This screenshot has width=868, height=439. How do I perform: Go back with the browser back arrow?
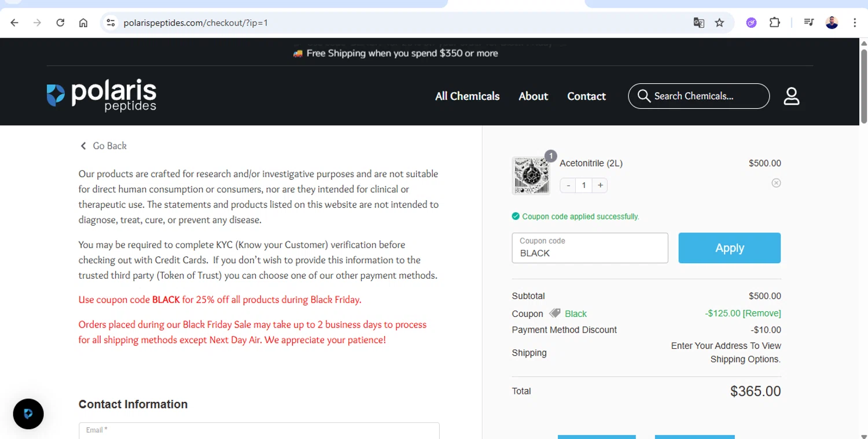pos(14,23)
